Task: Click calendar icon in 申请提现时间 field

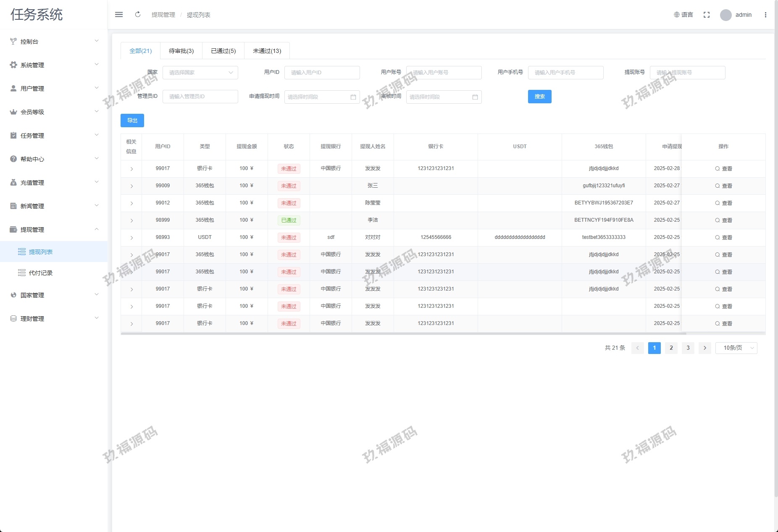Action: pos(353,97)
